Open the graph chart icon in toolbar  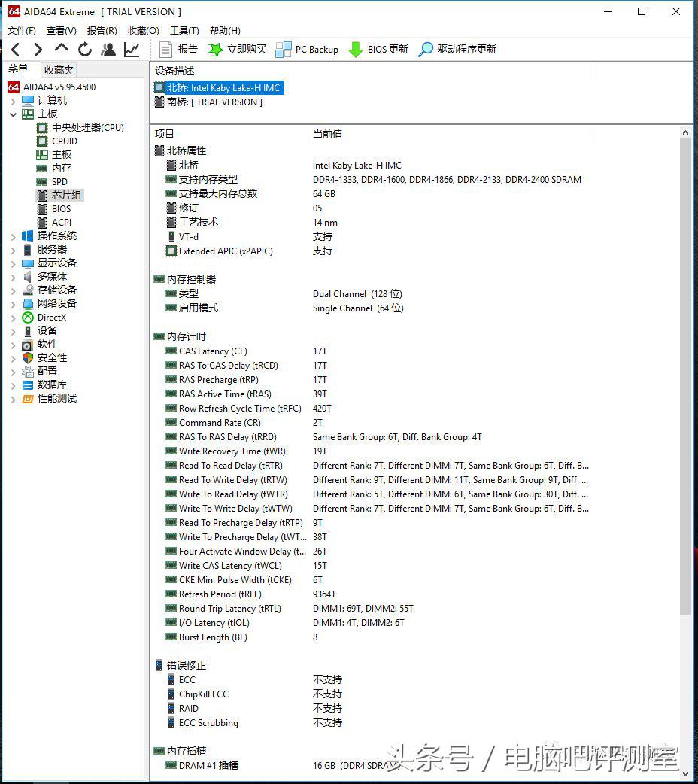(132, 50)
